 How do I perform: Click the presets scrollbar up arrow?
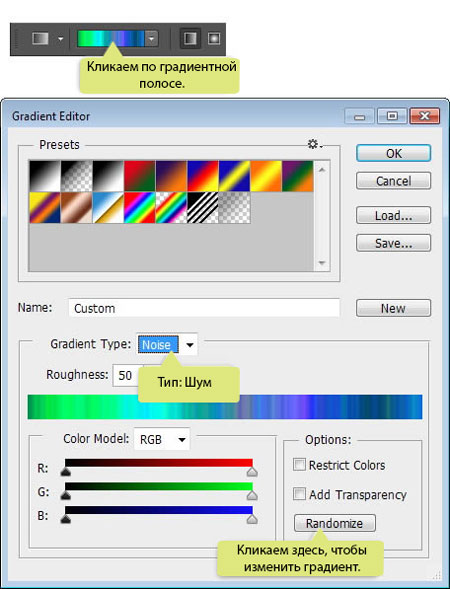point(322,170)
